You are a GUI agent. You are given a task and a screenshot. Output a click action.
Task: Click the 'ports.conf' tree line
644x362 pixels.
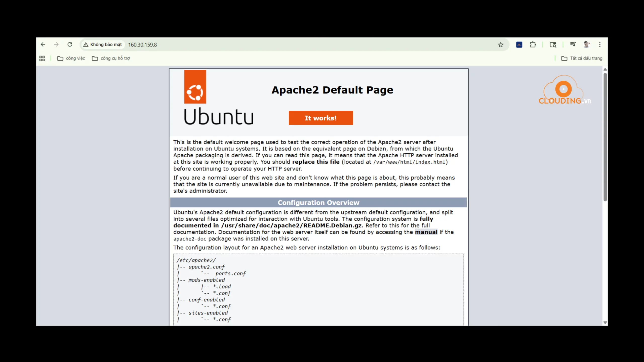230,274
